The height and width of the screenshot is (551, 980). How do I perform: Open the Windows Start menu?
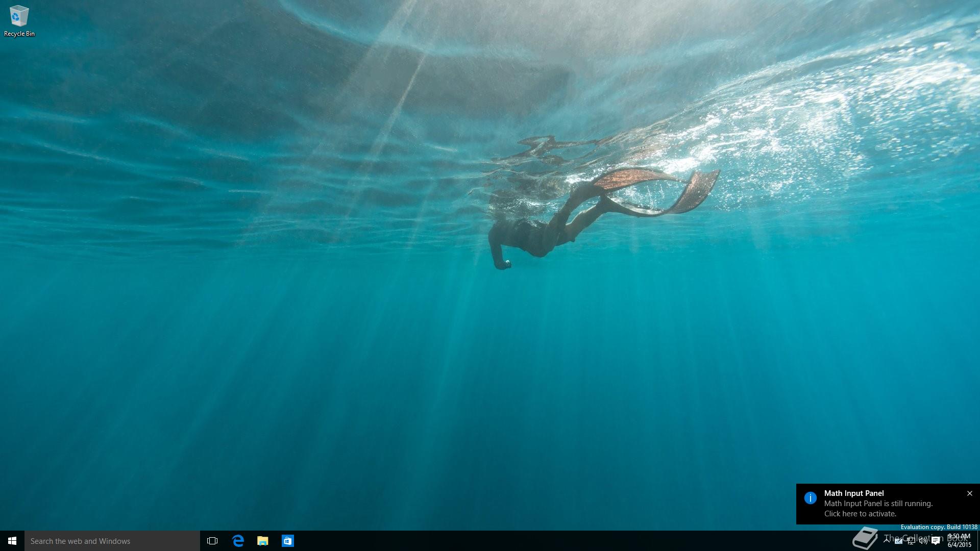pos(12,541)
